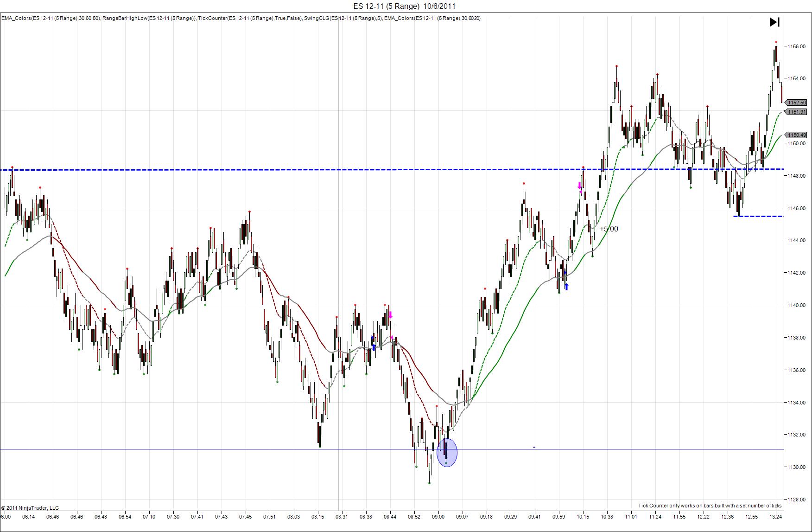Select the long dashed blue horizontal line near 1148.40

click(x=392, y=170)
